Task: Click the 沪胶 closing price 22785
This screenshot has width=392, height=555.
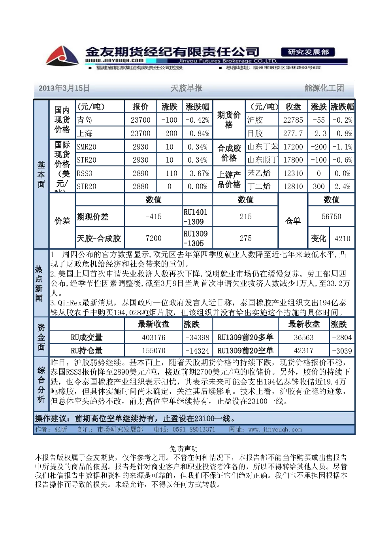Action: pyautogui.click(x=293, y=120)
